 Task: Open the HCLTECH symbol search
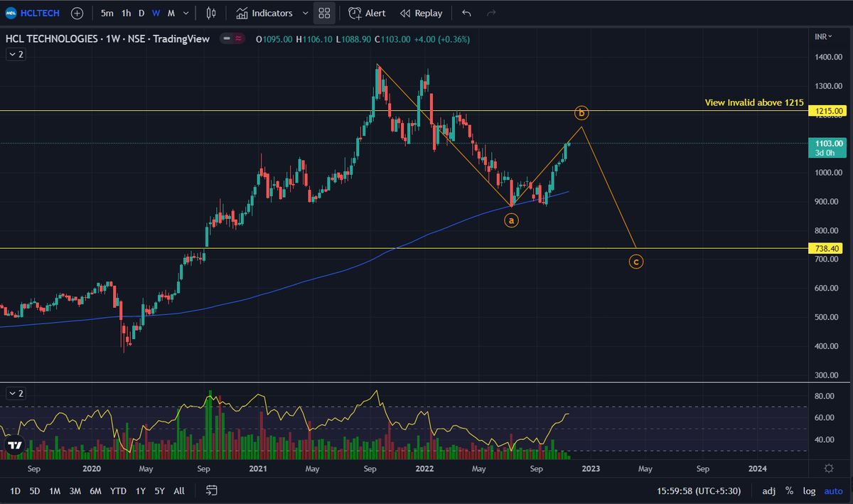(x=33, y=13)
